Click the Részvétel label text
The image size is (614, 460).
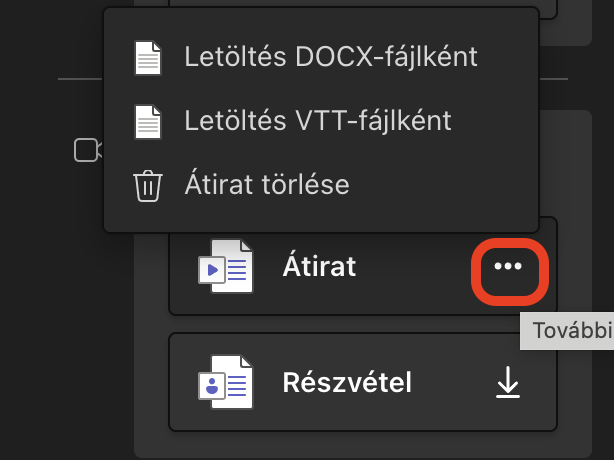pos(347,382)
